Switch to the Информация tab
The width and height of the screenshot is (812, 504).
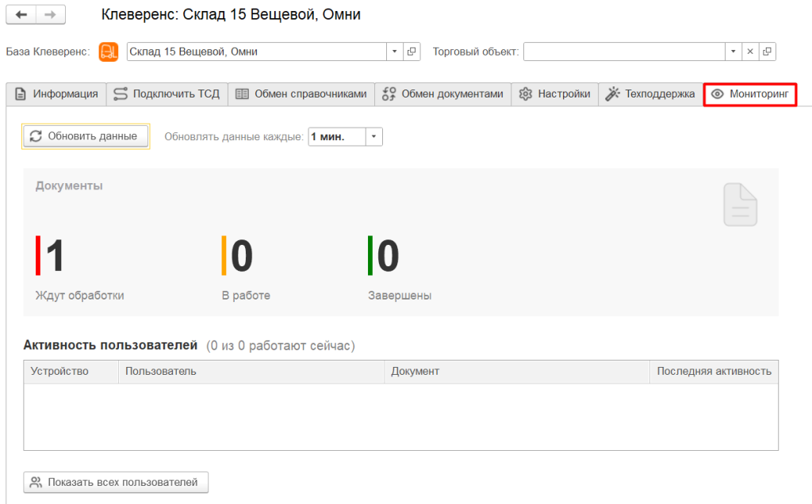point(56,94)
